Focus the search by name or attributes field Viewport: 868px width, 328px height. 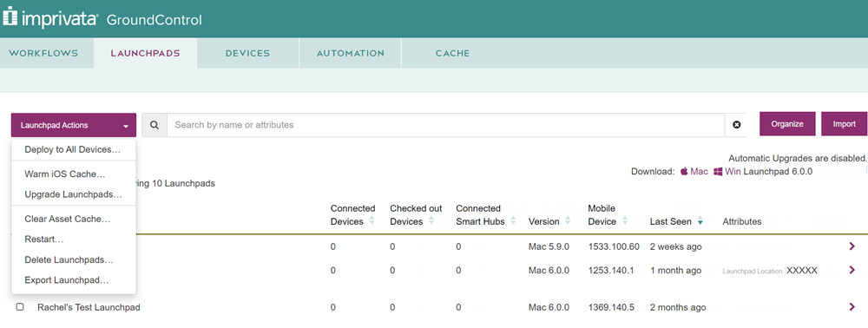coord(445,125)
